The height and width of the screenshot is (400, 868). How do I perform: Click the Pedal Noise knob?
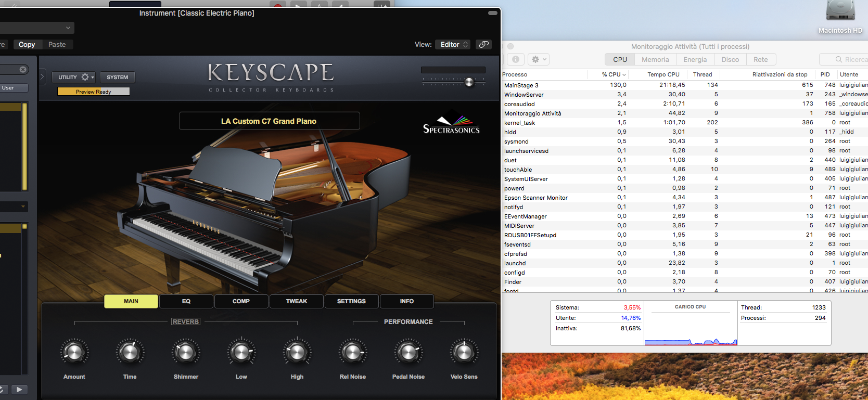coord(408,352)
